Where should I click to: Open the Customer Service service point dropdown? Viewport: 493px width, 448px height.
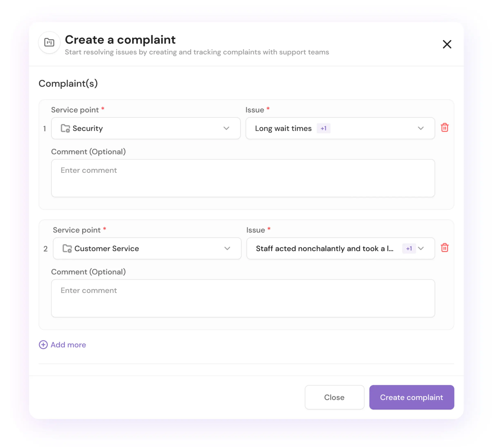coord(227,248)
